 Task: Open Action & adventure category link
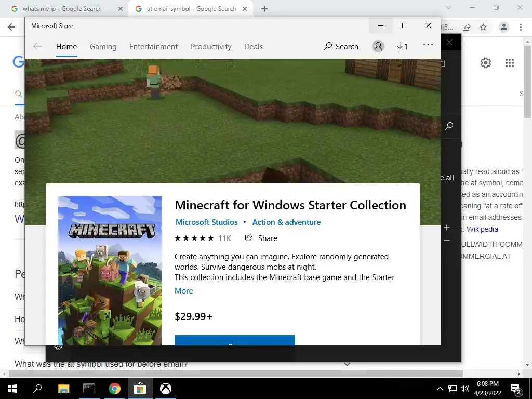pyautogui.click(x=286, y=222)
